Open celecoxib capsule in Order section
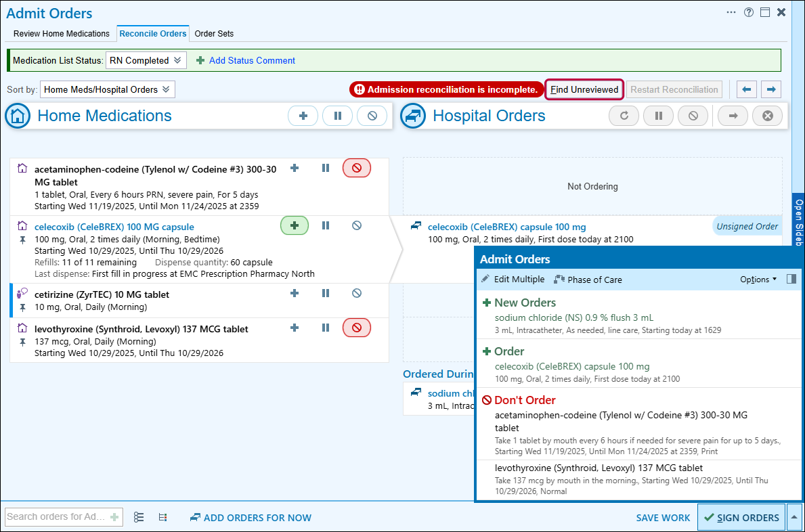Image resolution: width=805 pixels, height=532 pixels. click(572, 366)
